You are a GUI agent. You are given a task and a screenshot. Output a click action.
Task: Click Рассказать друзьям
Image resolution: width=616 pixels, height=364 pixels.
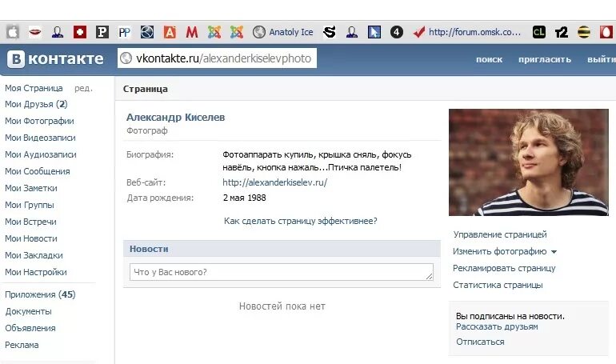497,326
